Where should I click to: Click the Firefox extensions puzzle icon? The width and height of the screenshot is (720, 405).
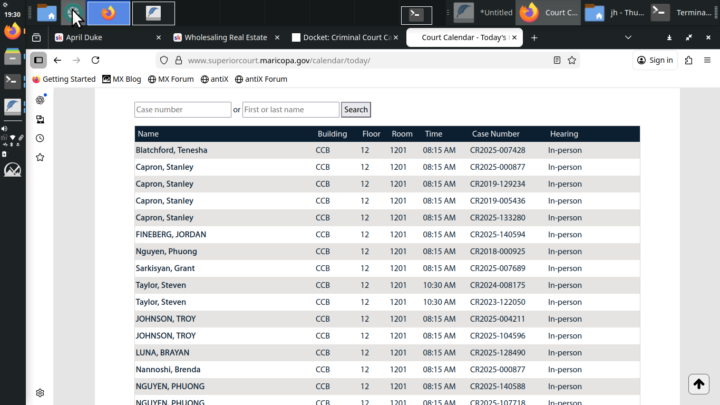(689, 60)
